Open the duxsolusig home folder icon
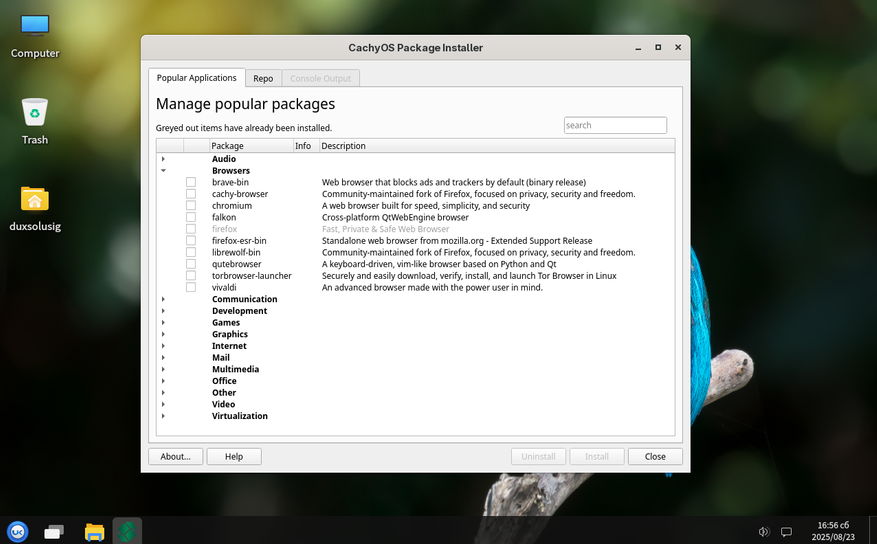 pyautogui.click(x=35, y=209)
